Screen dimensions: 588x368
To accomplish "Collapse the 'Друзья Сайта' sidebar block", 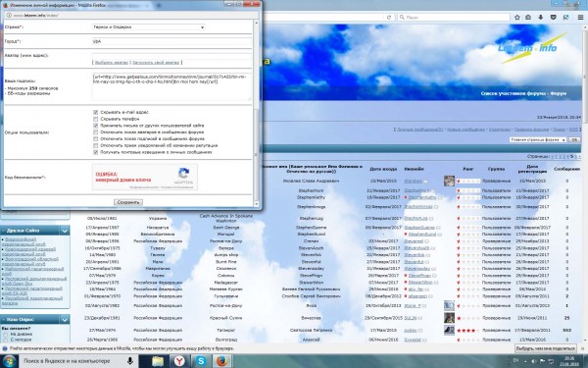I will tap(65, 231).
